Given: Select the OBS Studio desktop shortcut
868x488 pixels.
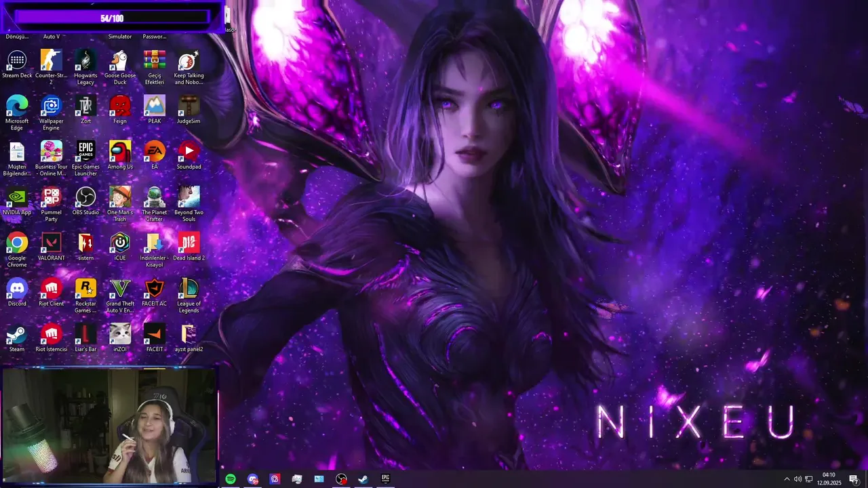Looking at the screenshot, I should pyautogui.click(x=85, y=201).
